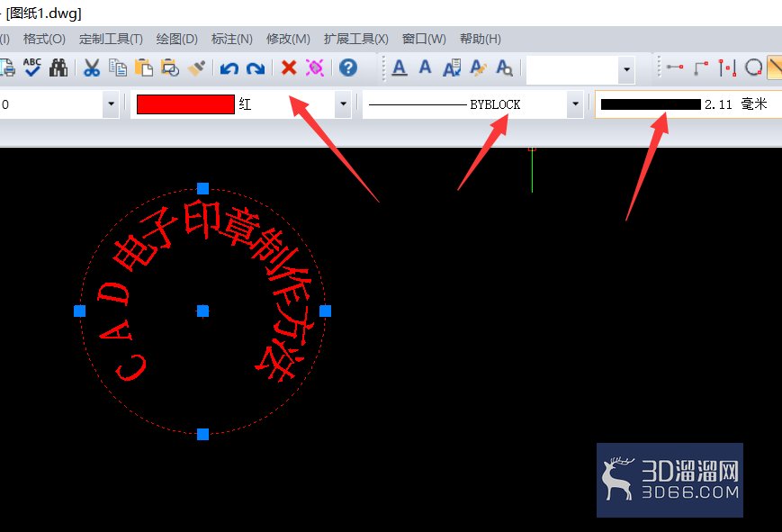The height and width of the screenshot is (532, 782).
Task: Select the underlined A text tool
Action: pyautogui.click(x=400, y=68)
